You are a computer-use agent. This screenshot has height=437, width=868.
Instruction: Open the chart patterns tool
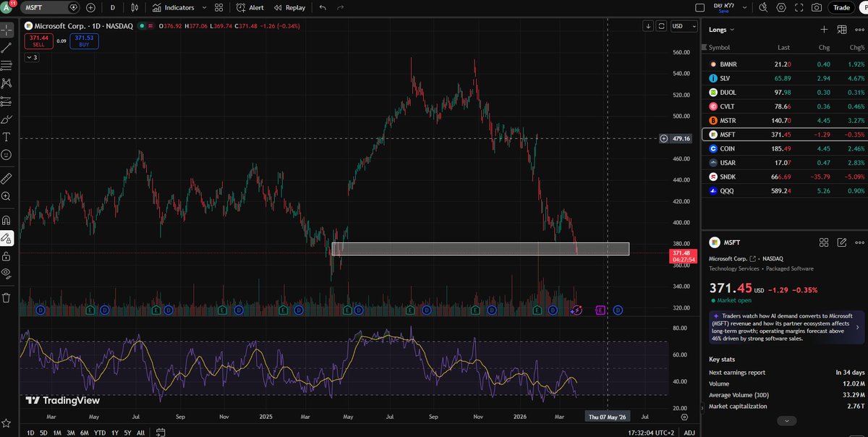click(x=7, y=83)
